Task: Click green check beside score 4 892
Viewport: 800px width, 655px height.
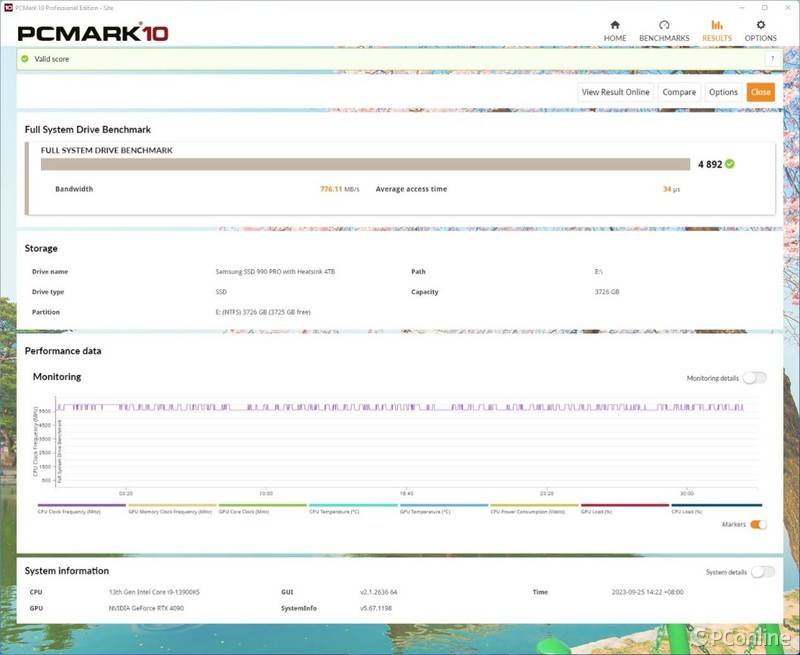Action: point(730,164)
